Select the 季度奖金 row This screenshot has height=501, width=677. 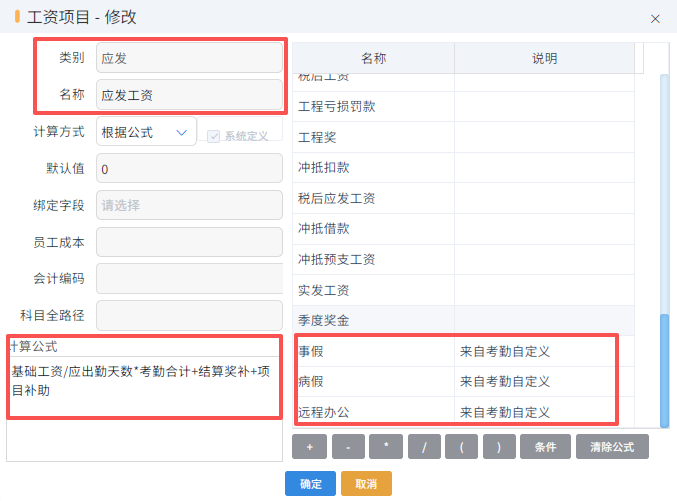(x=463, y=320)
